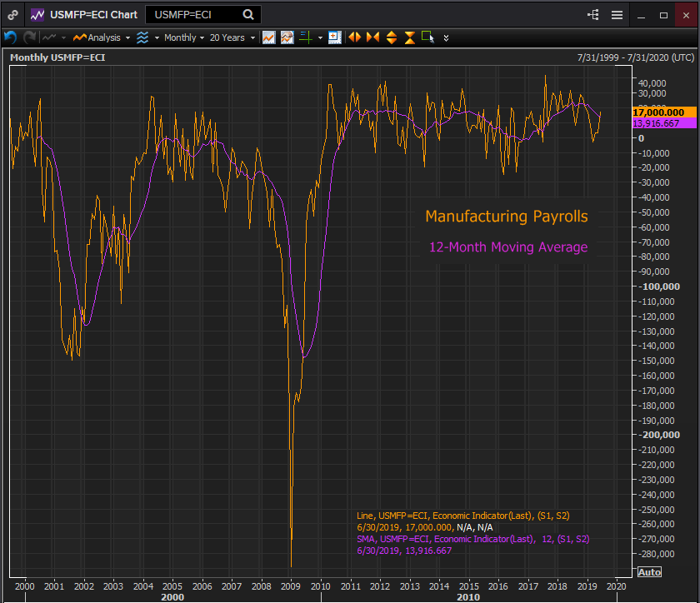This screenshot has height=603, width=700.
Task: Click the horizontal compress arrows icon
Action: tap(372, 37)
